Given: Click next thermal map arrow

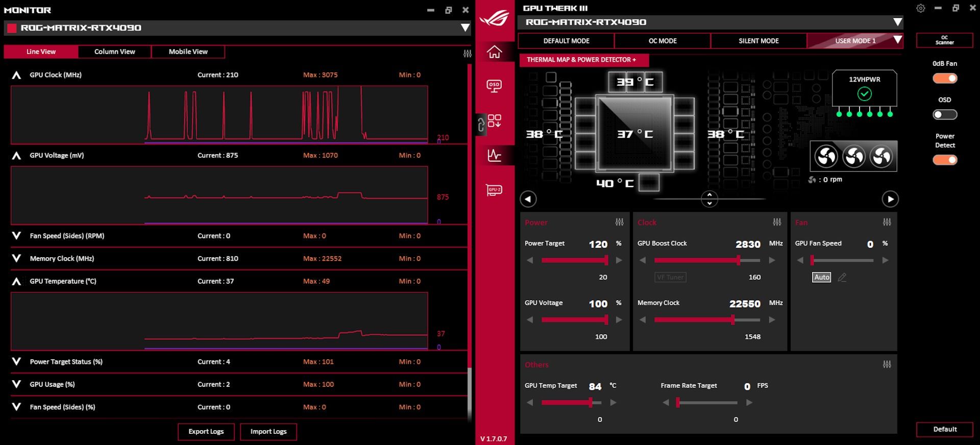Looking at the screenshot, I should (x=890, y=199).
